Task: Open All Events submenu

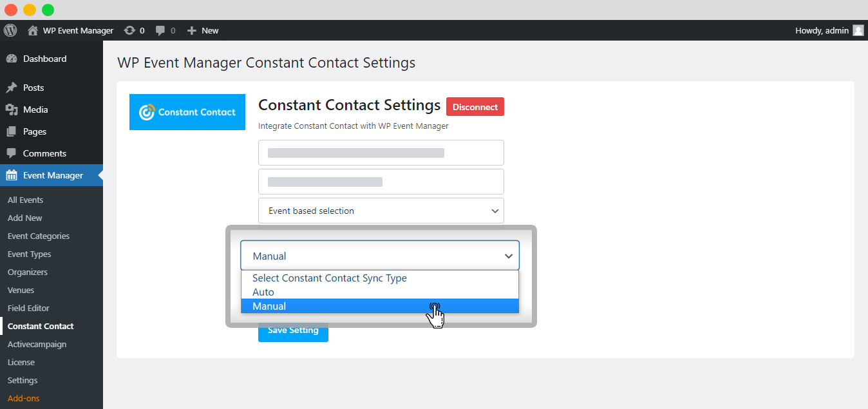Action: click(26, 200)
